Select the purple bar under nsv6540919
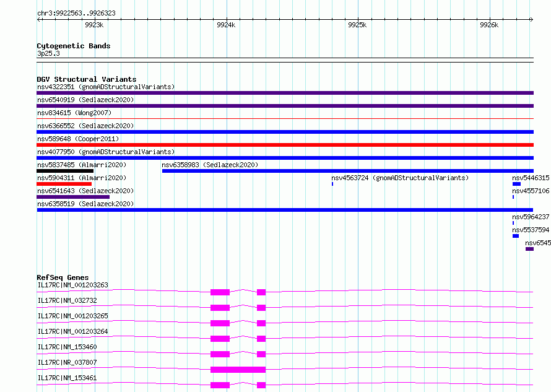 [x=285, y=106]
